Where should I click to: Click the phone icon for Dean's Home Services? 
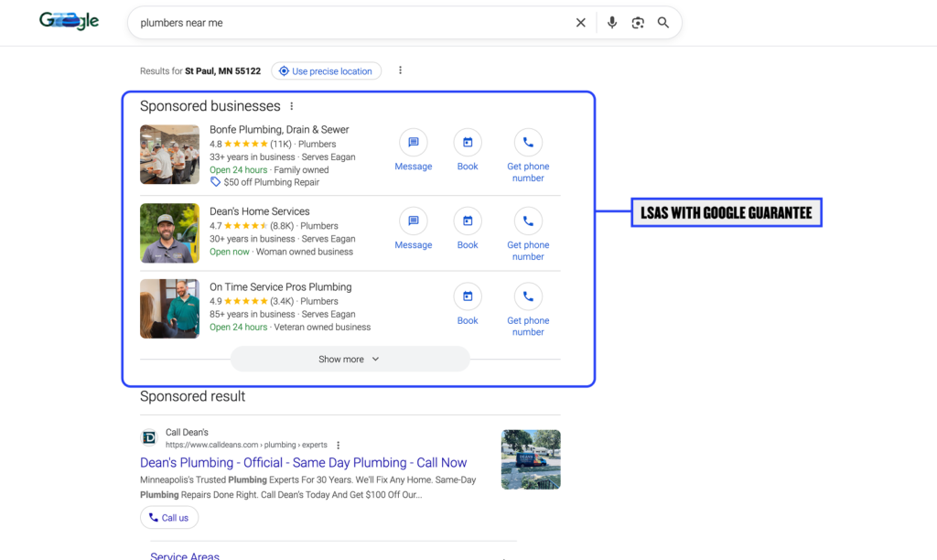[528, 221]
